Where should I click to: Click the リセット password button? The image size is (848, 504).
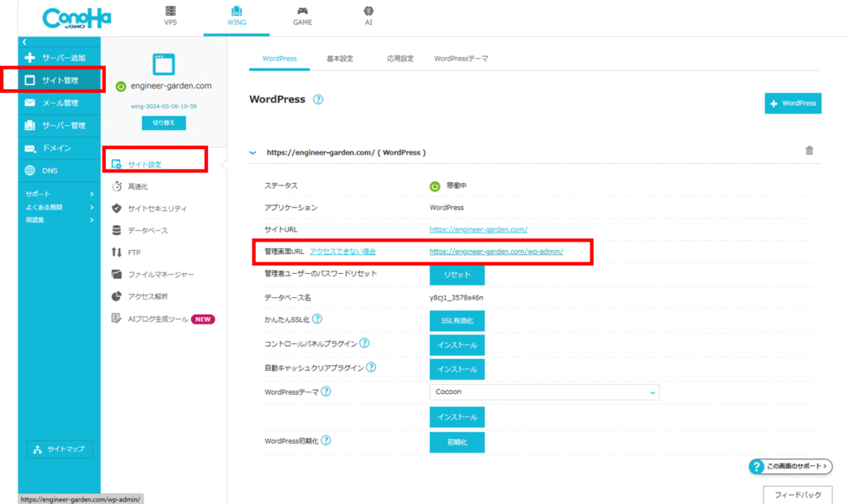(457, 275)
